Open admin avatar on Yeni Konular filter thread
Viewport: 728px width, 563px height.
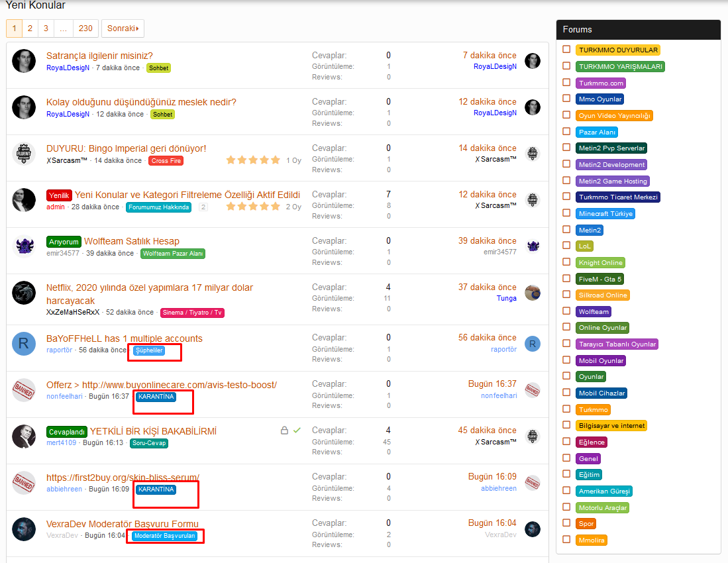click(24, 200)
